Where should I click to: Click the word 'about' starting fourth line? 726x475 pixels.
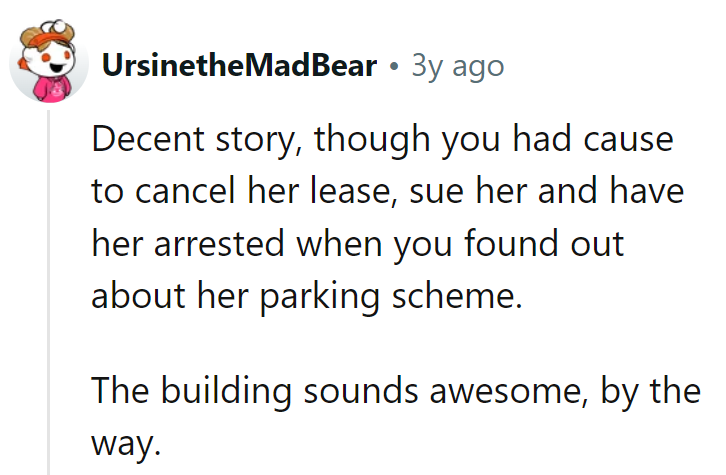click(x=138, y=296)
